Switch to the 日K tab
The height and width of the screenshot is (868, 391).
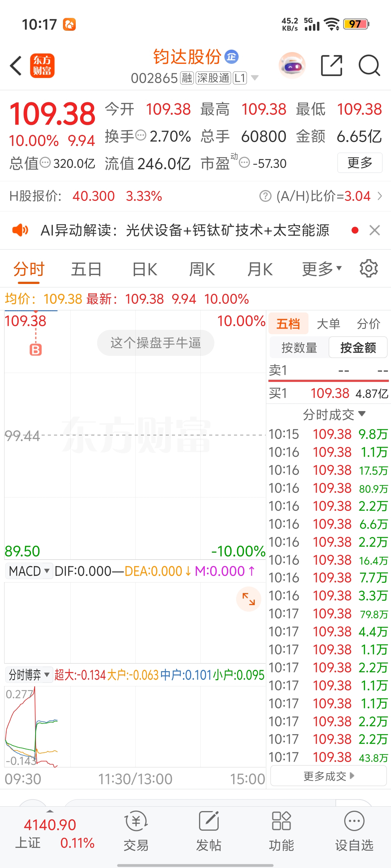pos(144,269)
